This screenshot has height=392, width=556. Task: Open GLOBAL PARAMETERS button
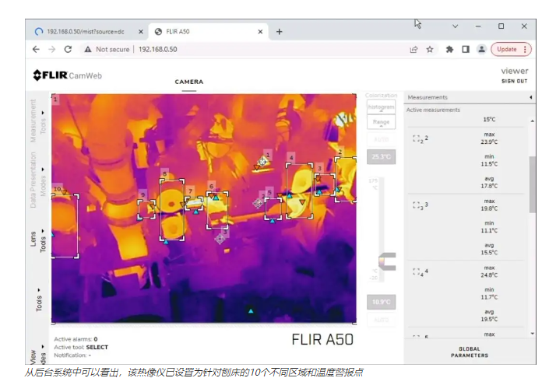point(470,352)
